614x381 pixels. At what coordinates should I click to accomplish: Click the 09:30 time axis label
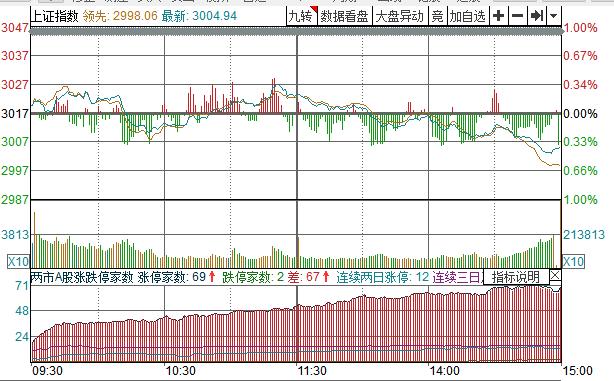(x=47, y=370)
